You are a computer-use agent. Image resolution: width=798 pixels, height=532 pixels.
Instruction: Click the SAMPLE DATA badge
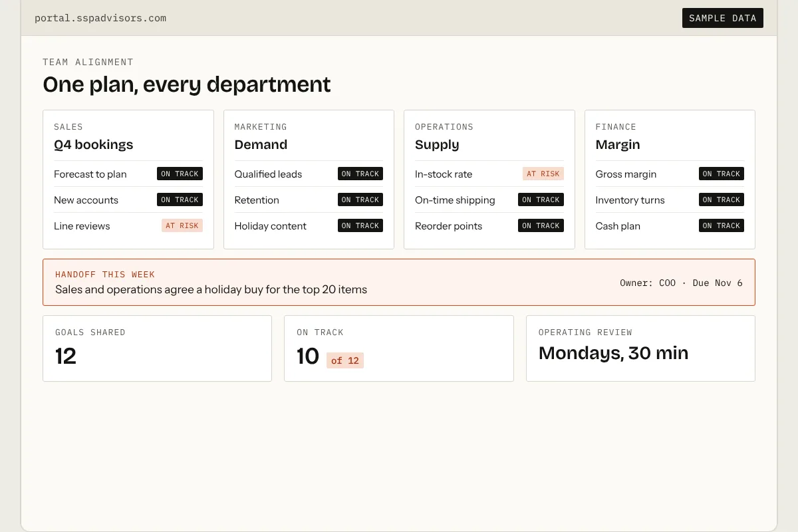[x=722, y=18]
